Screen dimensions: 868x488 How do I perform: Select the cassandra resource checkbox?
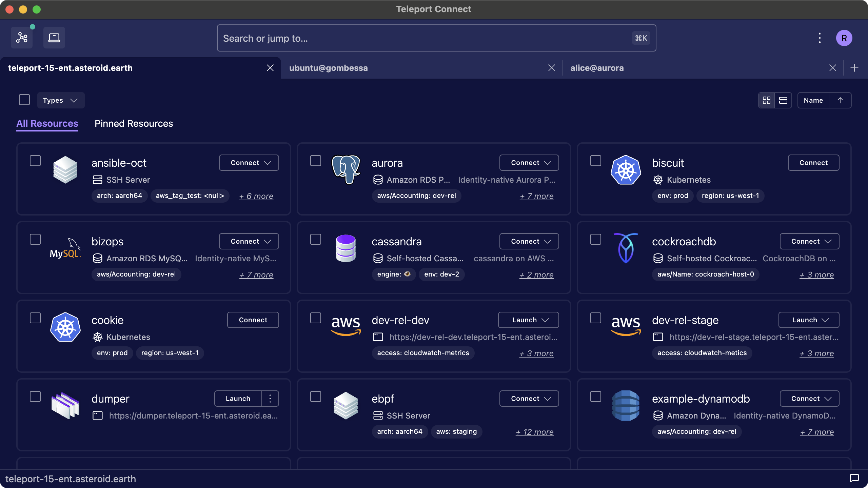316,239
